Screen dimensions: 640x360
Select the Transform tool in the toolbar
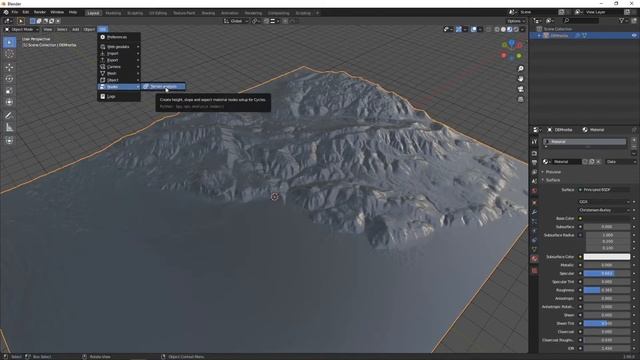pos(9,102)
